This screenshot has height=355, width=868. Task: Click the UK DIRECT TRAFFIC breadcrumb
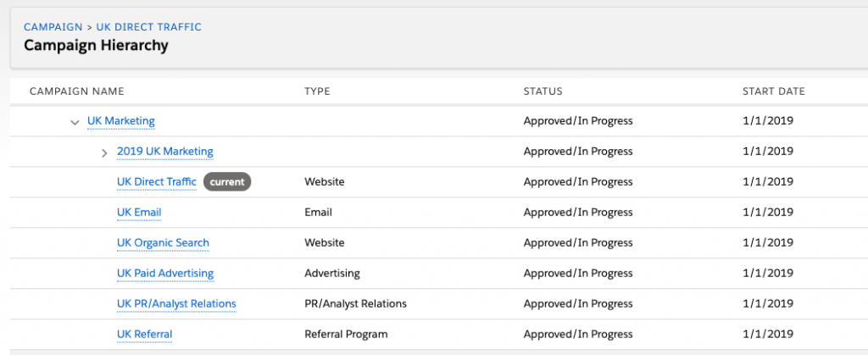pyautogui.click(x=148, y=27)
